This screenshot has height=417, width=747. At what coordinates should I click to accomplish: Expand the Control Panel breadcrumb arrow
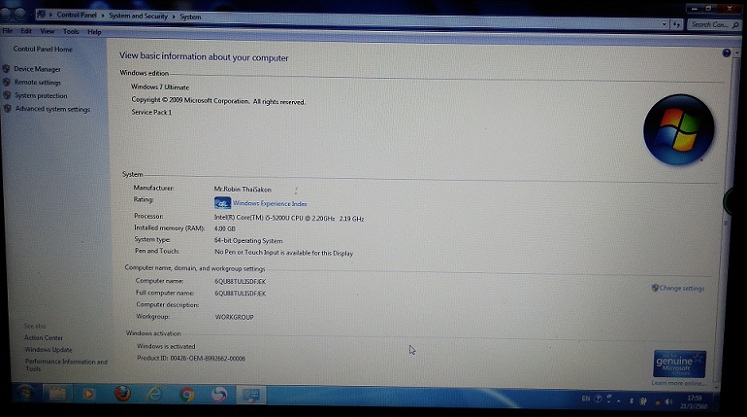pyautogui.click(x=102, y=16)
